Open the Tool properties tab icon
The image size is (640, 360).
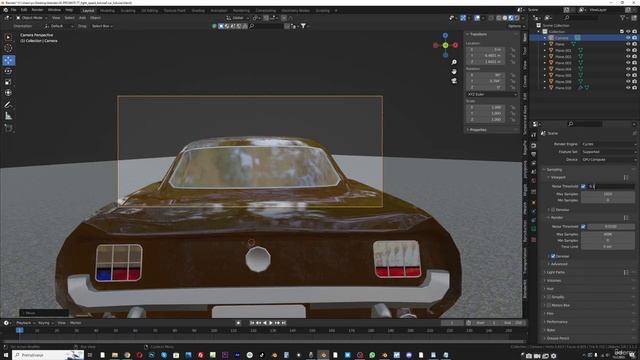533,134
